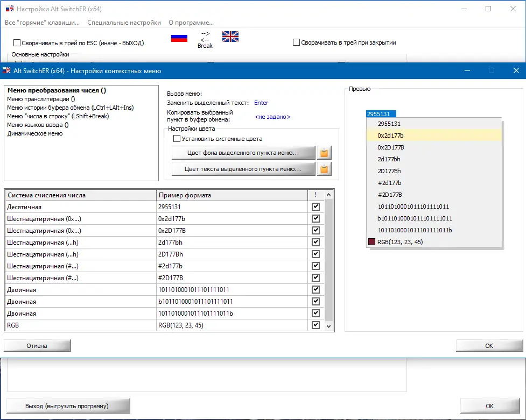The height and width of the screenshot is (420, 526).
Task: Toggle minimize to tray on ESC checkbox
Action: click(17, 42)
